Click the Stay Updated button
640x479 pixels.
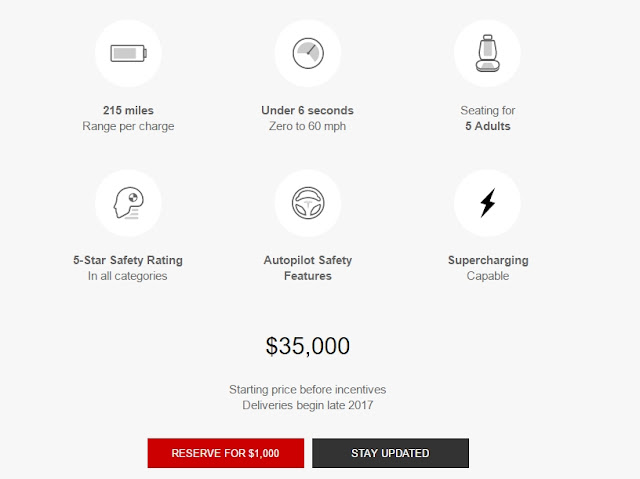click(x=390, y=453)
